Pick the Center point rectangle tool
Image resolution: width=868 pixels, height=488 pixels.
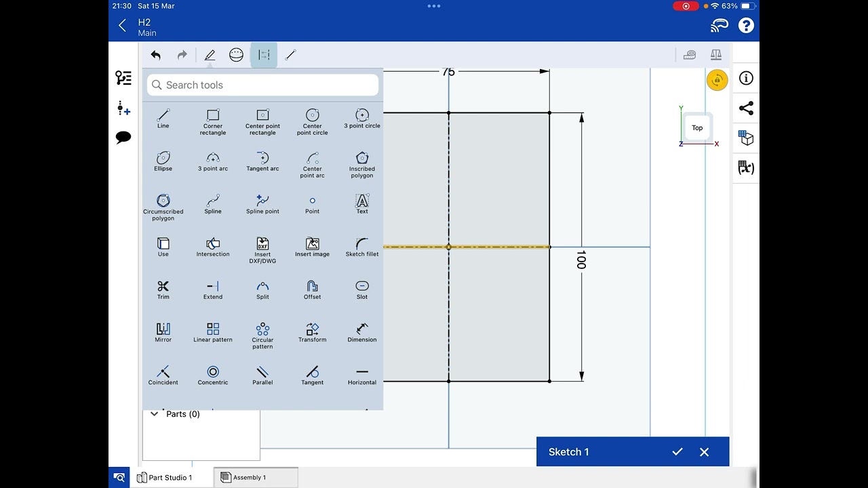coord(262,122)
